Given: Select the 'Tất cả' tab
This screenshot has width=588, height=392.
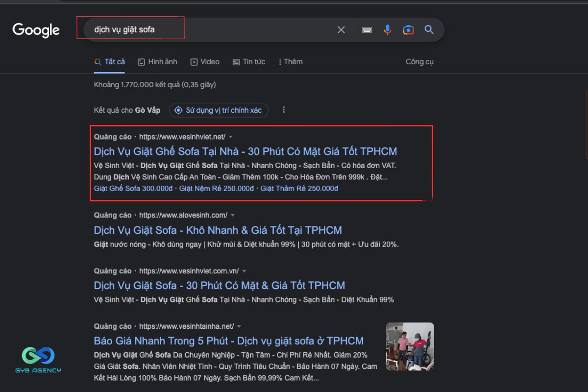Looking at the screenshot, I should point(110,62).
